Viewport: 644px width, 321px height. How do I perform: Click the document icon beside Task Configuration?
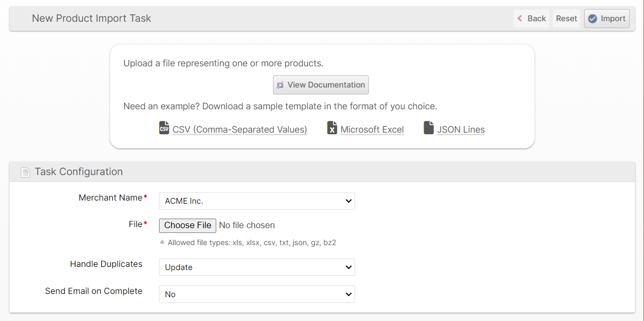25,172
